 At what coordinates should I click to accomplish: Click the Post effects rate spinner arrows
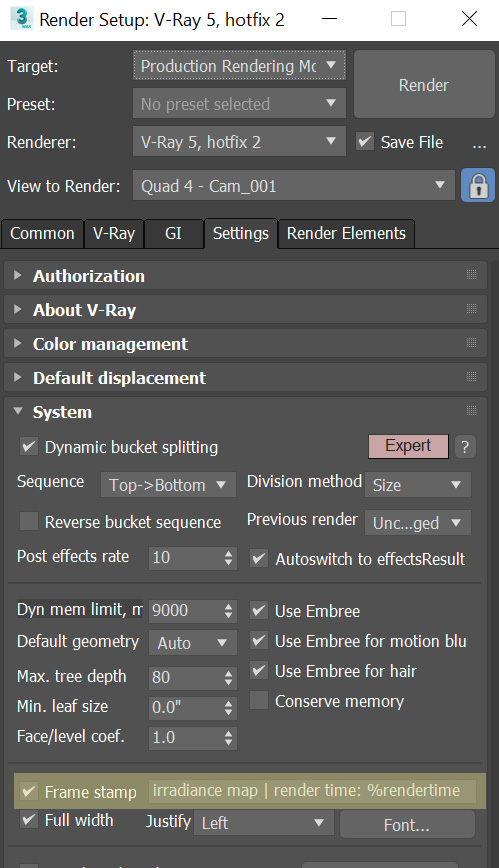pyautogui.click(x=228, y=557)
